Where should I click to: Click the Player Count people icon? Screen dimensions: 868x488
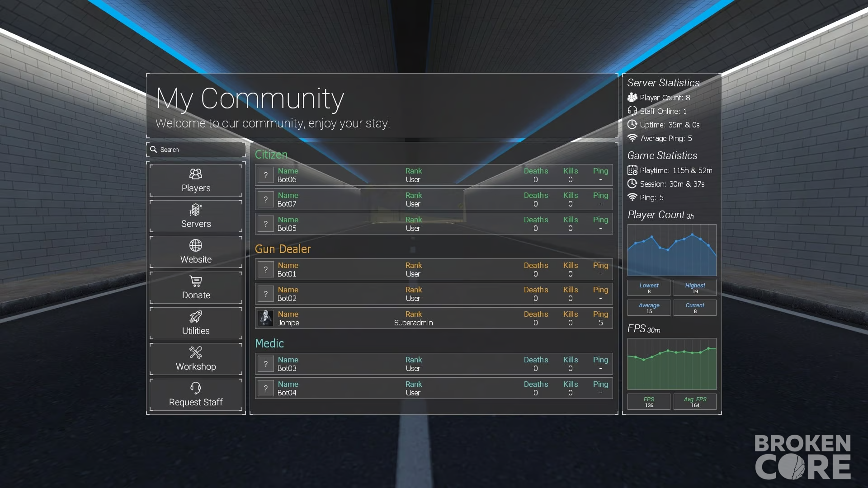632,98
